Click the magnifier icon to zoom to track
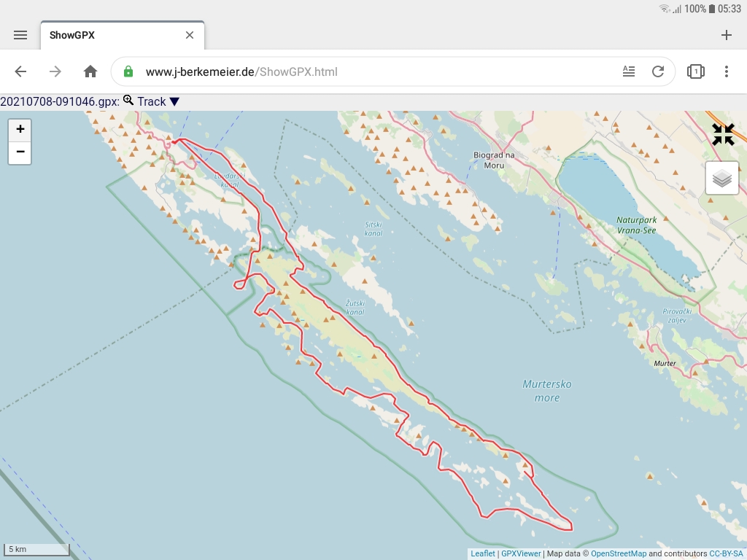The height and width of the screenshot is (560, 747). point(126,101)
